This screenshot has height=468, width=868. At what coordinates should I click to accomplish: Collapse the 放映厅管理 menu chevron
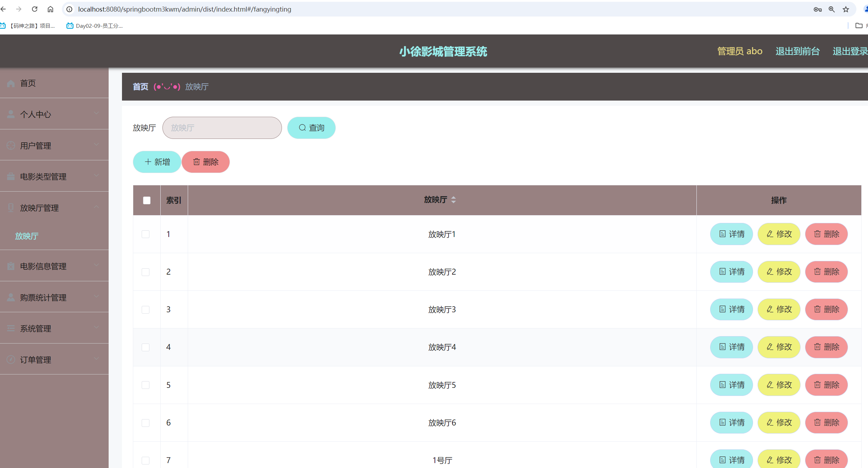pos(96,207)
